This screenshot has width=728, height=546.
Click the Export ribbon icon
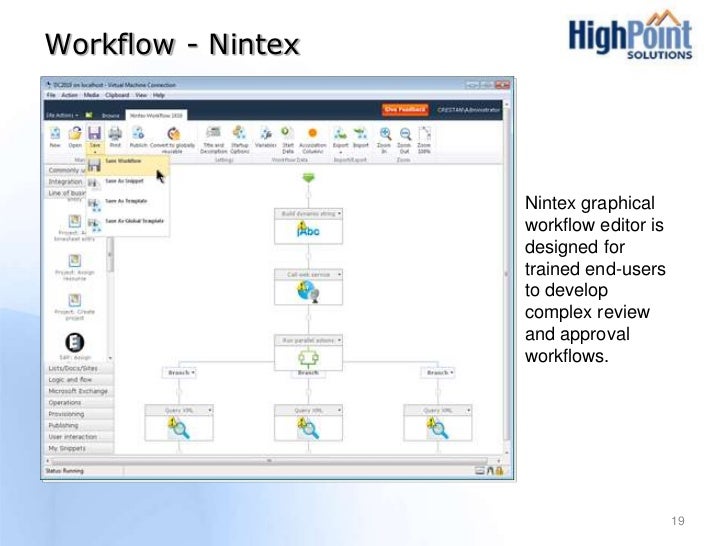tap(340, 134)
